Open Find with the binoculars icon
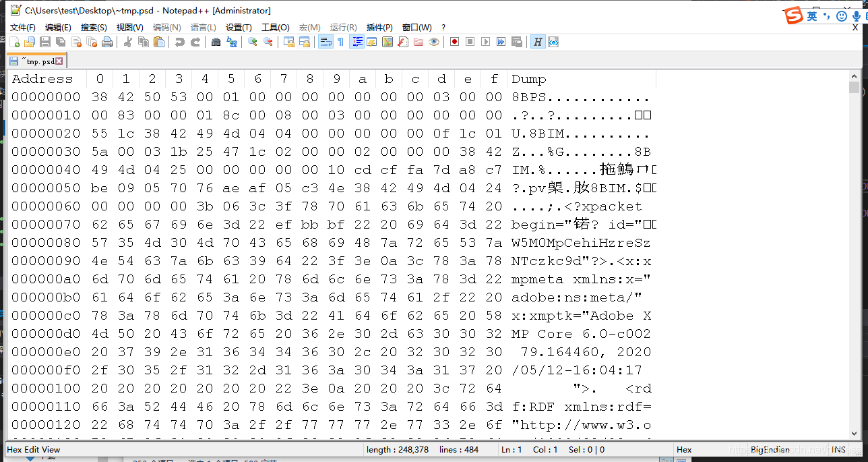This screenshot has height=462, width=868. click(216, 42)
